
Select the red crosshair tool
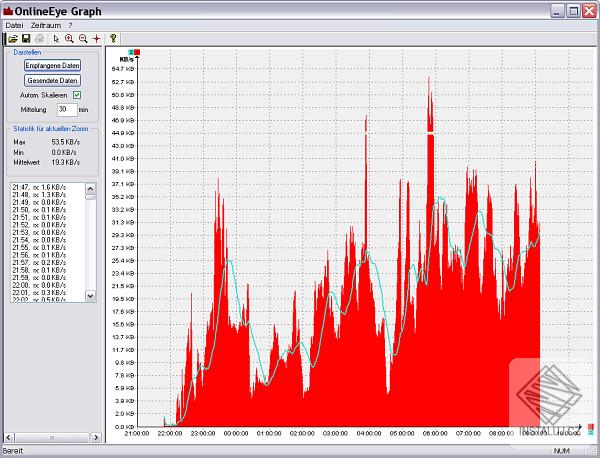[x=96, y=38]
